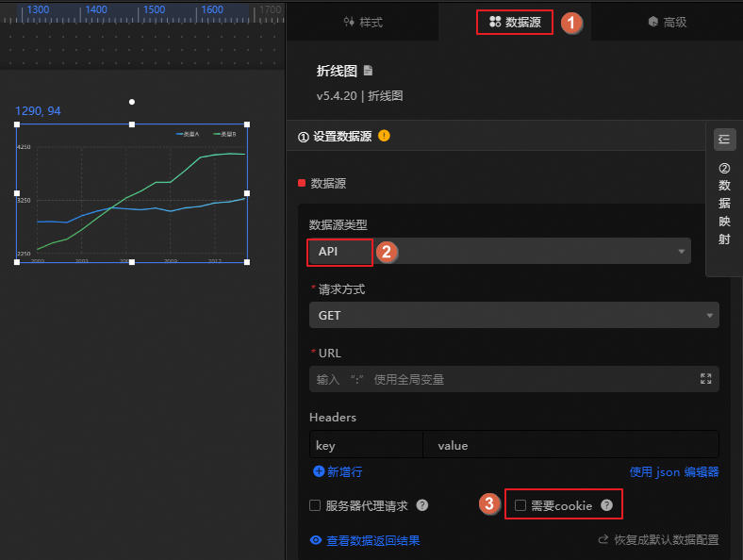743x560 pixels.
Task: Show help for 需要cookie
Action: coord(606,505)
